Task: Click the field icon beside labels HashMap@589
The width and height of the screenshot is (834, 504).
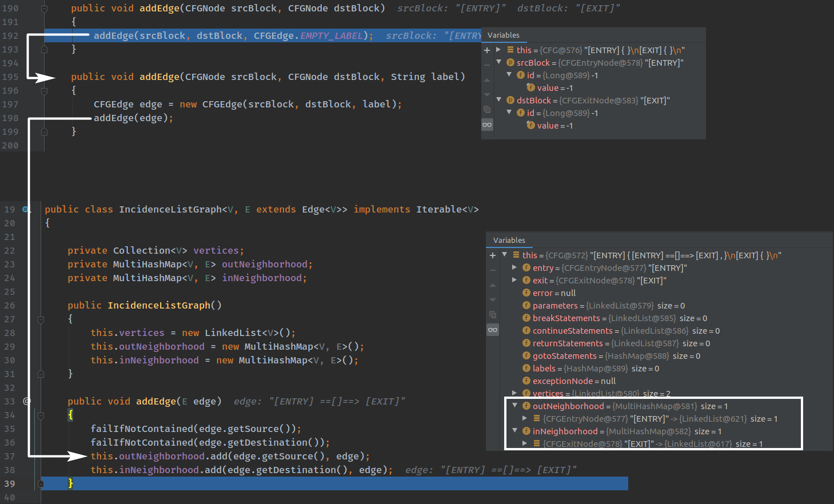Action: click(x=526, y=368)
